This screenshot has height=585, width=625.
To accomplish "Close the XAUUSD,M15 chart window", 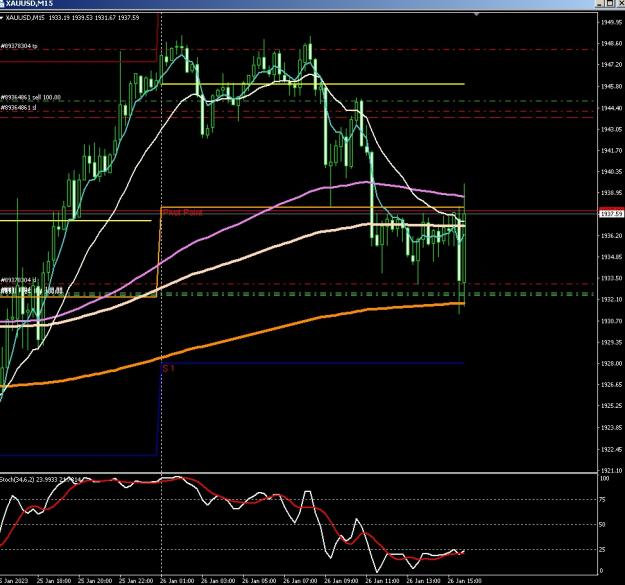I will 621,4.
